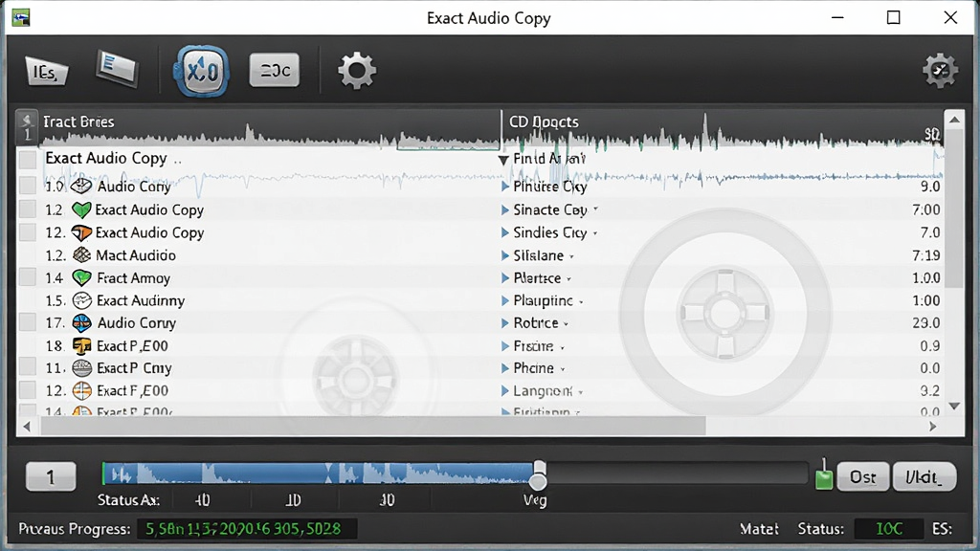Click the horizontal scrollbar right arrow
The image size is (980, 551).
(932, 427)
